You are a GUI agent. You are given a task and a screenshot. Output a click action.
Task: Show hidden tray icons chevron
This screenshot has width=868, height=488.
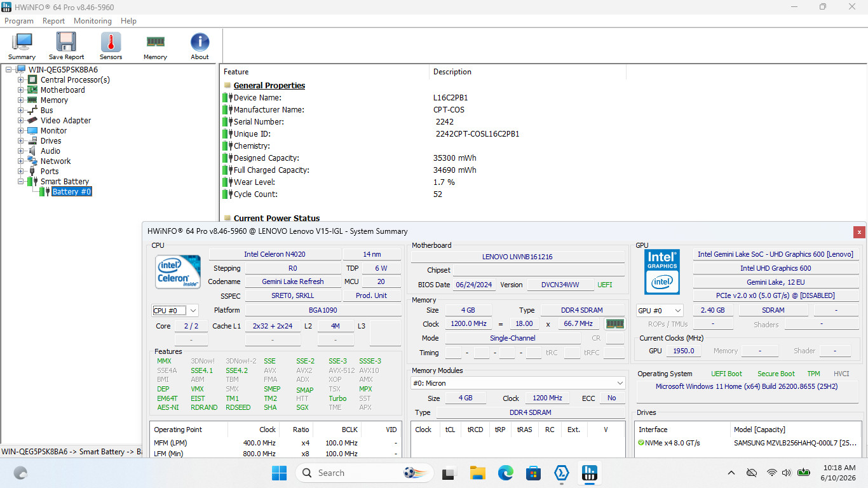click(731, 473)
